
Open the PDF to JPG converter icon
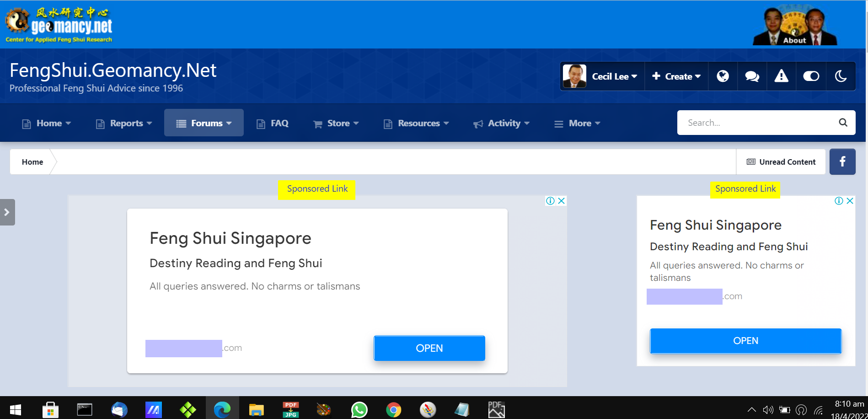[291, 409]
